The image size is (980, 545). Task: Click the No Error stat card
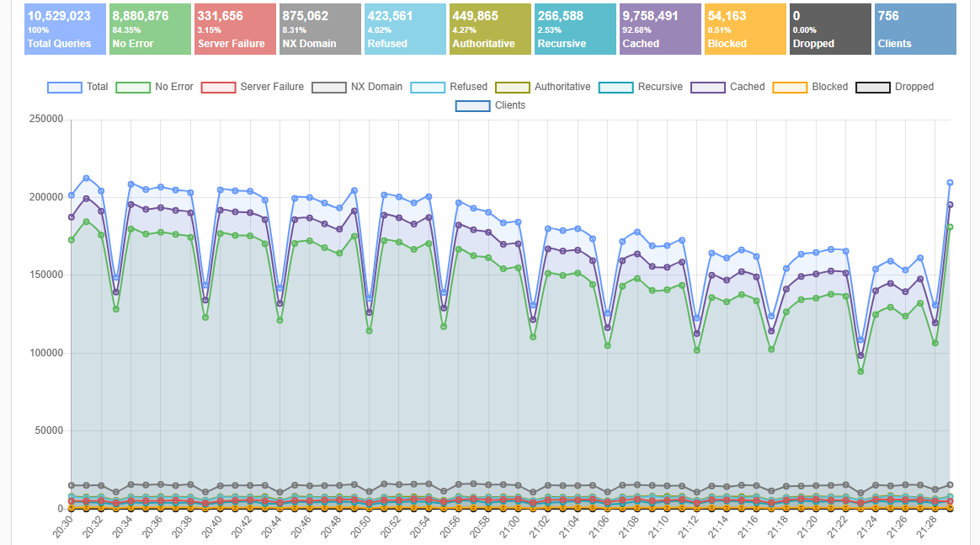point(150,29)
